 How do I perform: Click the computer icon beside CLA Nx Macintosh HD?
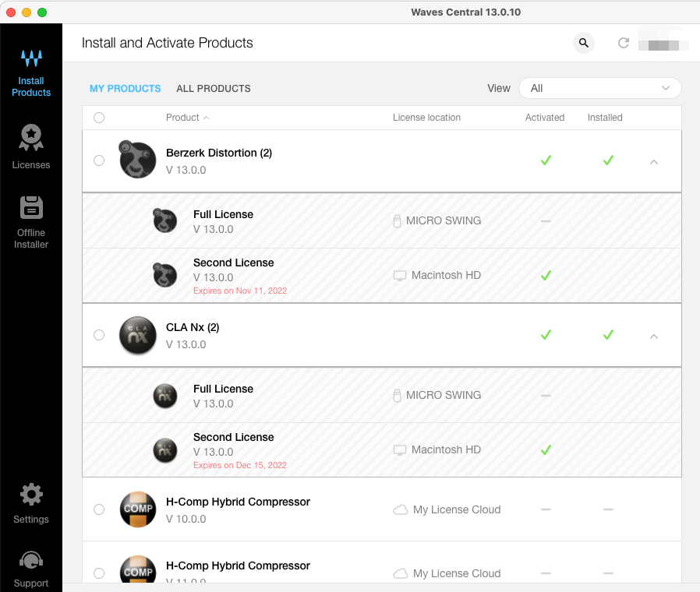pos(400,449)
